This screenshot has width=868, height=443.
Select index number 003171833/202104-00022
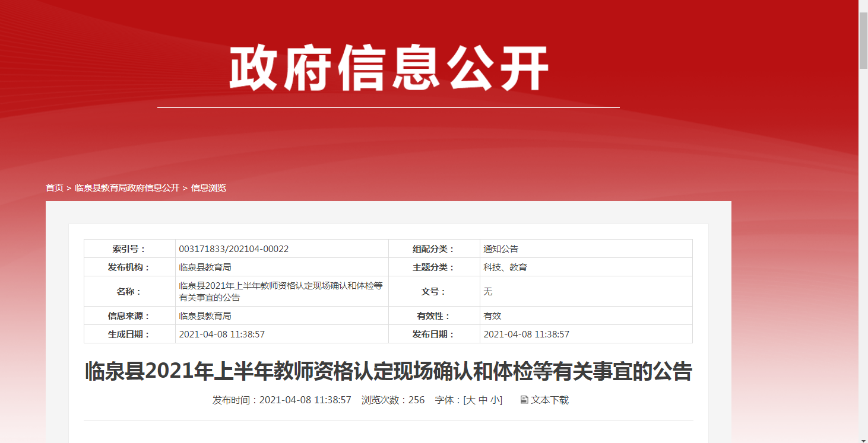(234, 249)
